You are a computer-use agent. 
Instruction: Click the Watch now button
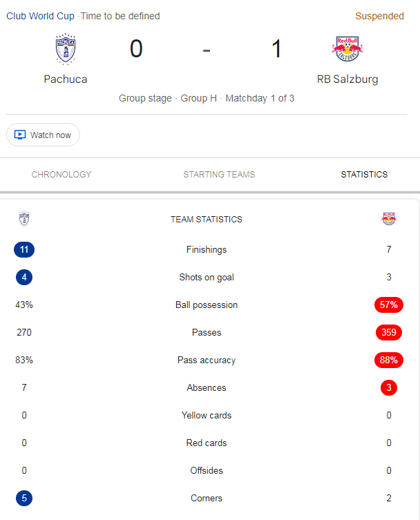(43, 135)
